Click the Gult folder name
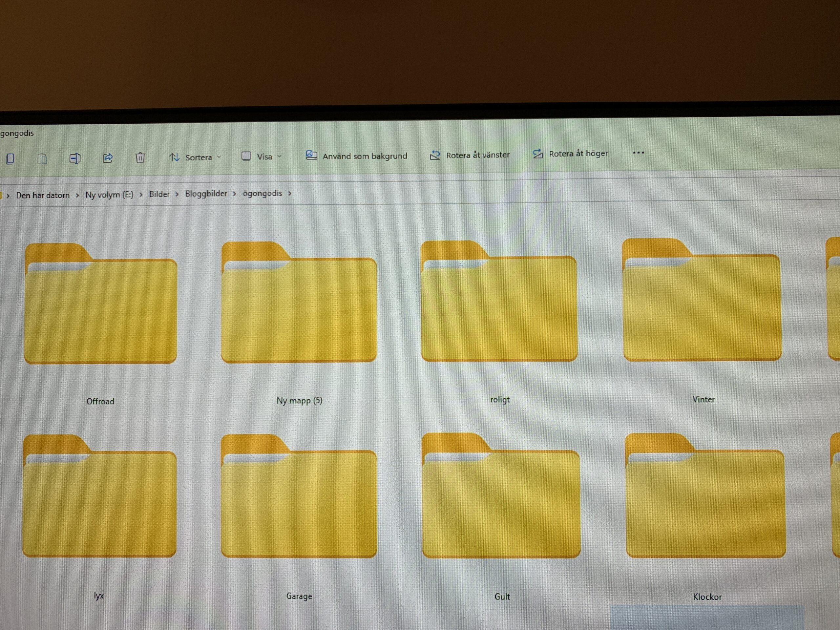Viewport: 840px width, 630px height. click(502, 597)
